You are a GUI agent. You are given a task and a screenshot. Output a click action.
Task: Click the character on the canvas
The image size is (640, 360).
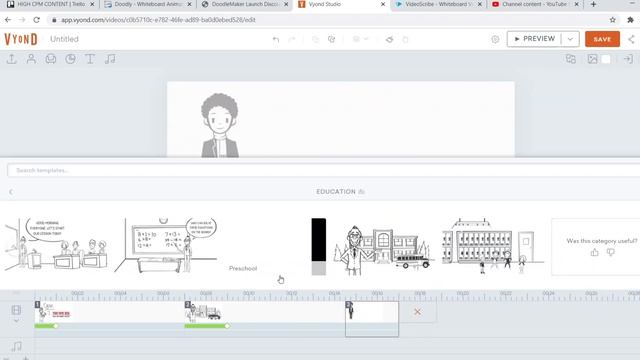220,125
